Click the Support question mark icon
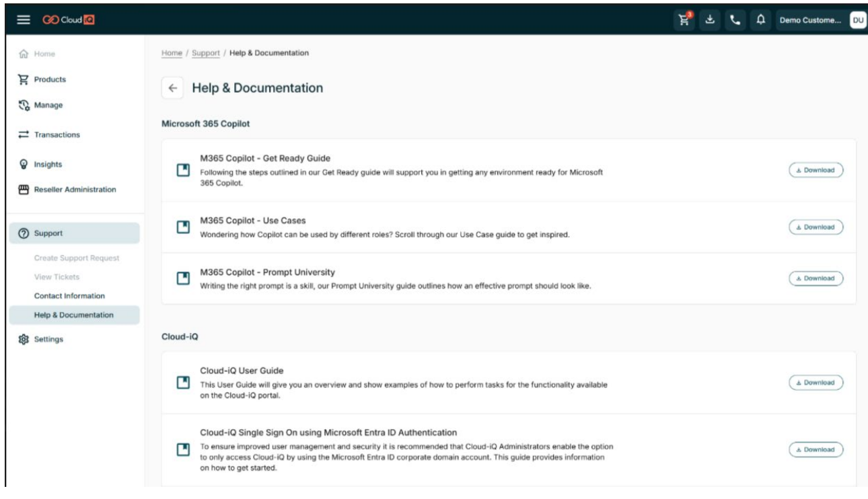868x499 pixels. tap(24, 233)
